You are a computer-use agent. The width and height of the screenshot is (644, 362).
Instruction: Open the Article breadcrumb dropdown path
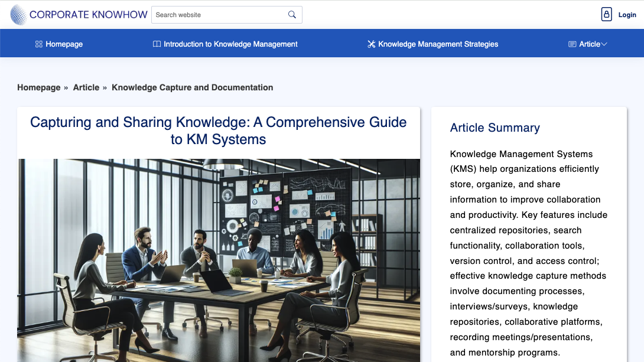[x=86, y=87]
